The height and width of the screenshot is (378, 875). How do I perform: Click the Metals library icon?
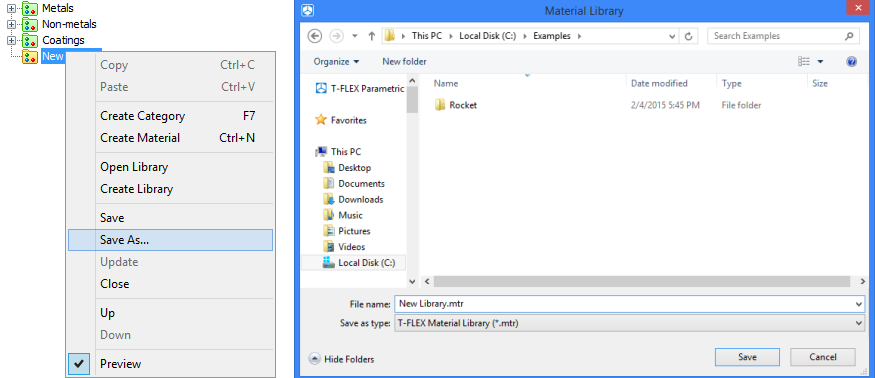tap(30, 8)
